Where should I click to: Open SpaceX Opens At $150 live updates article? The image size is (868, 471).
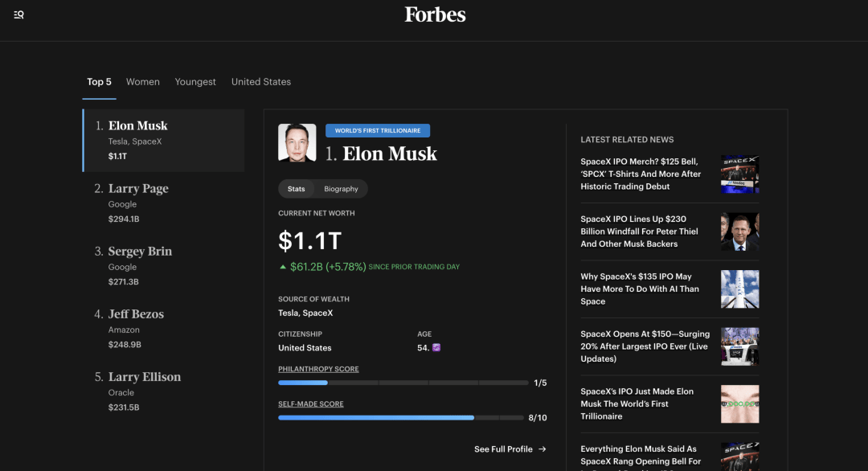(x=645, y=346)
